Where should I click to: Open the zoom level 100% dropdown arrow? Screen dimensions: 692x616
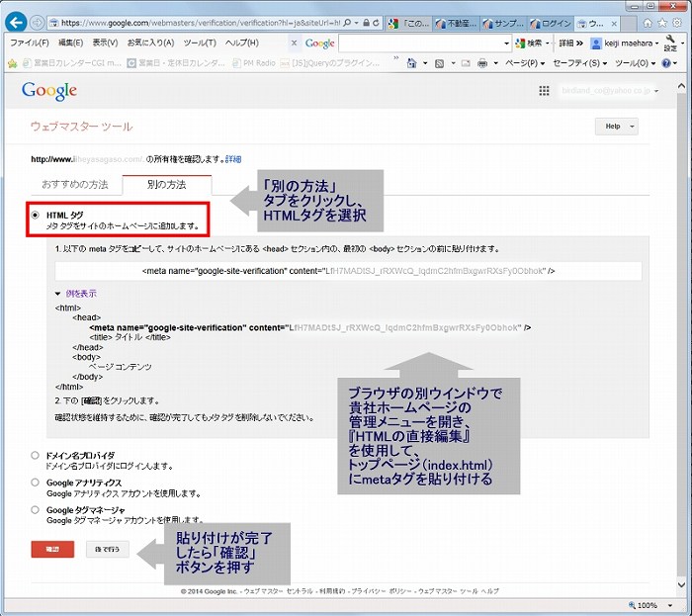(x=670, y=605)
